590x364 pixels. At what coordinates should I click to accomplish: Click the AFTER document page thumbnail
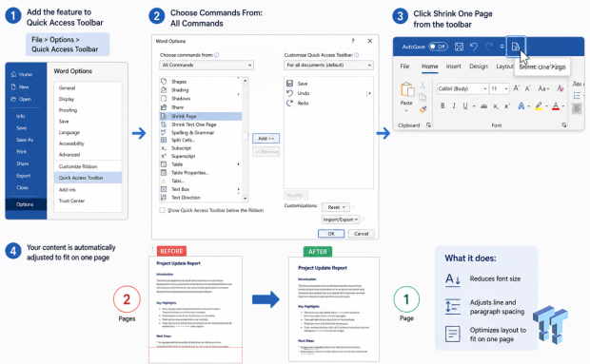click(x=334, y=310)
